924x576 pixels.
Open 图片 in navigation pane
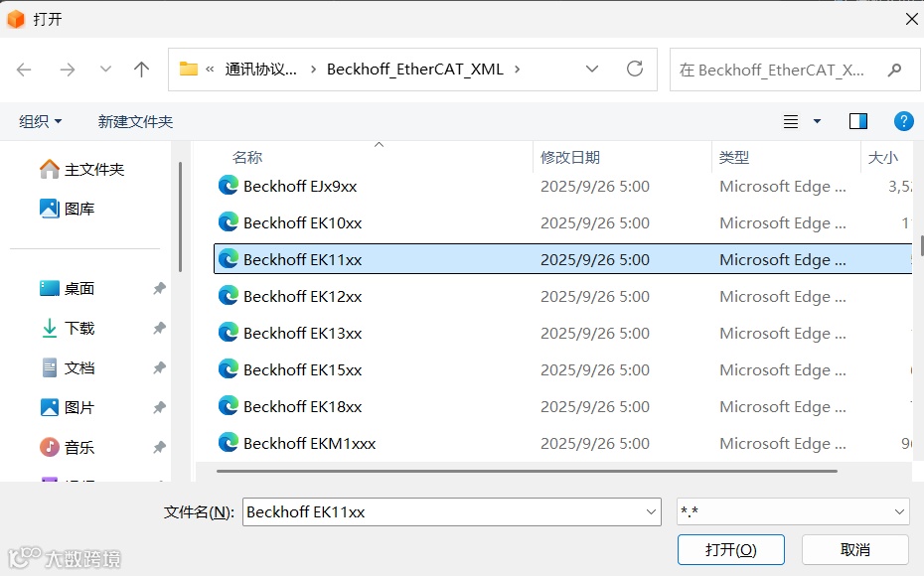click(68, 407)
